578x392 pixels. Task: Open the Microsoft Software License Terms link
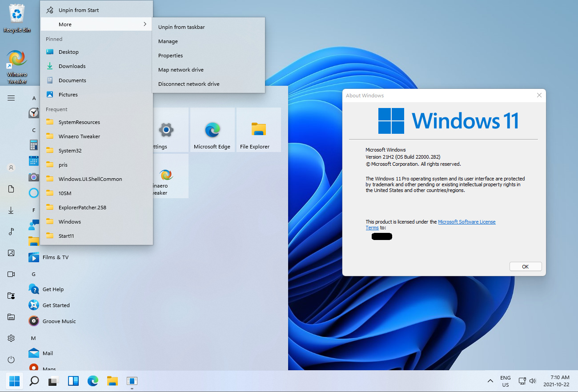[466, 221]
